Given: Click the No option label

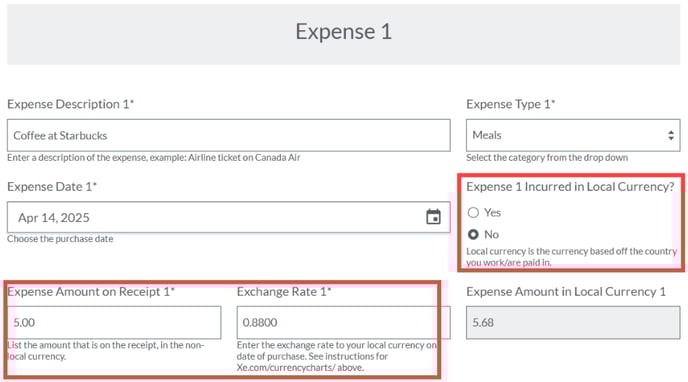Looking at the screenshot, I should tap(491, 235).
